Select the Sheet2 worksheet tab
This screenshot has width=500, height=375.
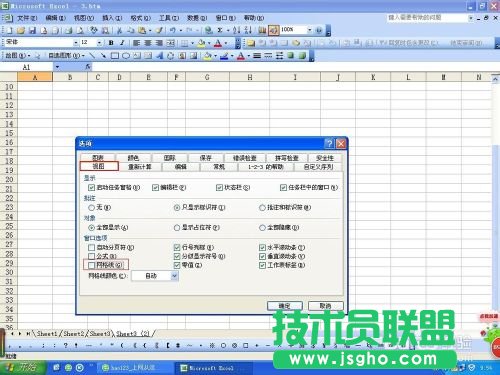74,333
